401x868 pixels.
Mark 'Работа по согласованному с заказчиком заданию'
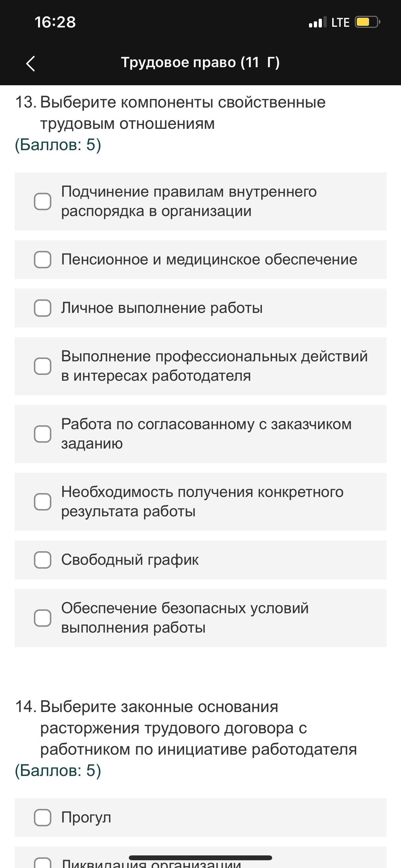click(43, 434)
